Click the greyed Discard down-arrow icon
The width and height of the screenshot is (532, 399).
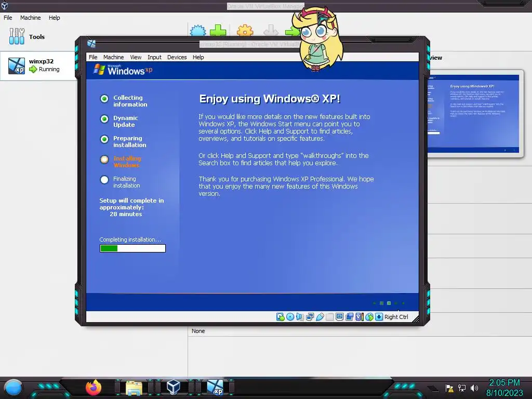coord(271,31)
